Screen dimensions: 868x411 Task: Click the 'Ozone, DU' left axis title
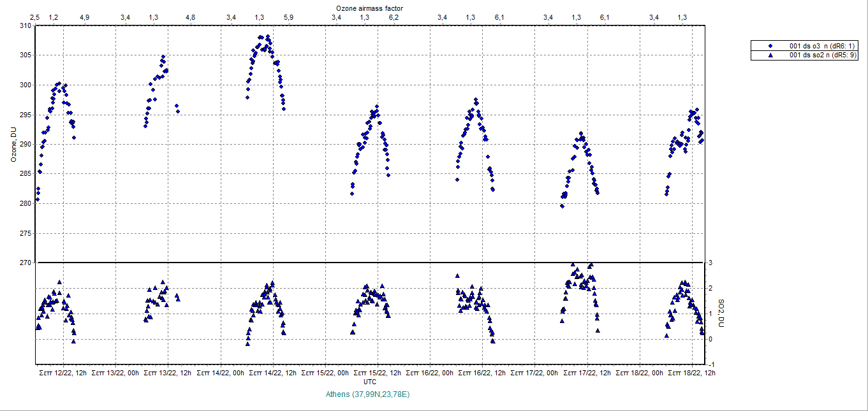[13, 144]
